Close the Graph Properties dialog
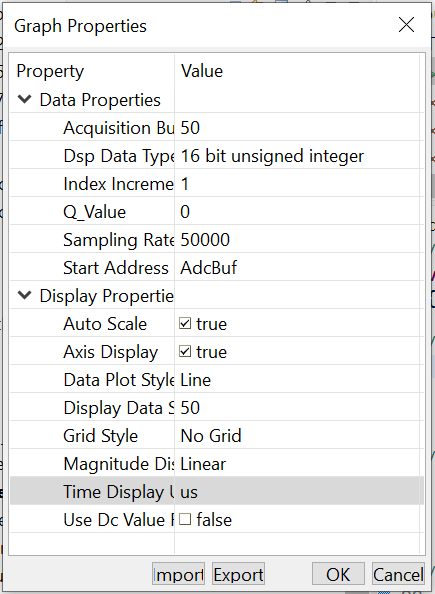435x594 pixels. (x=406, y=25)
